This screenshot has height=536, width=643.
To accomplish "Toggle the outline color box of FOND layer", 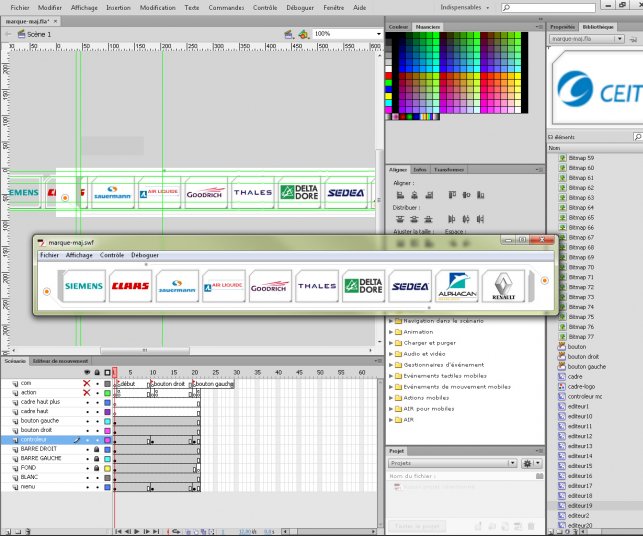I will [107, 468].
